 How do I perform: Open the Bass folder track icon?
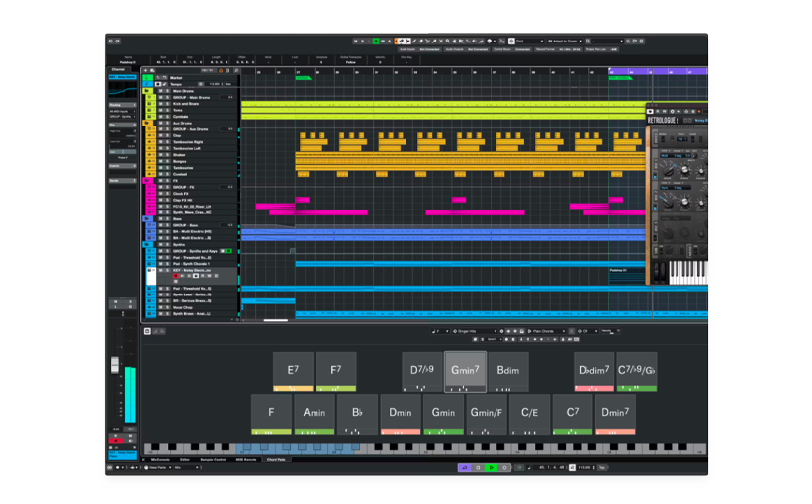pyautogui.click(x=148, y=219)
